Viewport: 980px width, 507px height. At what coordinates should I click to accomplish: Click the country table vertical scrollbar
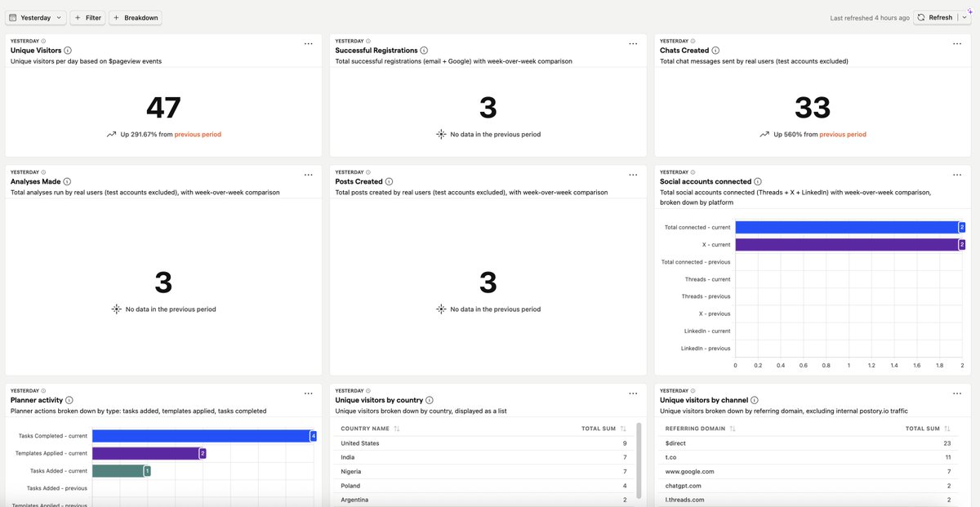click(639, 461)
